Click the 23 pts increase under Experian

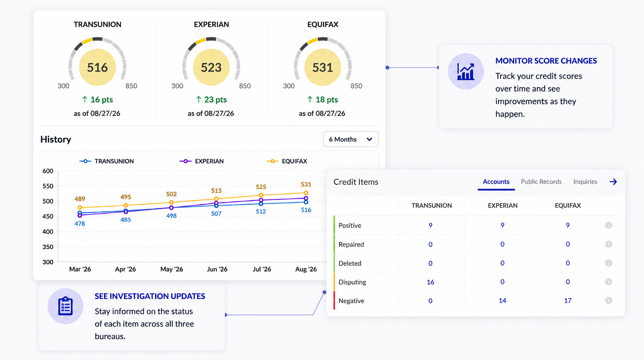click(x=211, y=100)
